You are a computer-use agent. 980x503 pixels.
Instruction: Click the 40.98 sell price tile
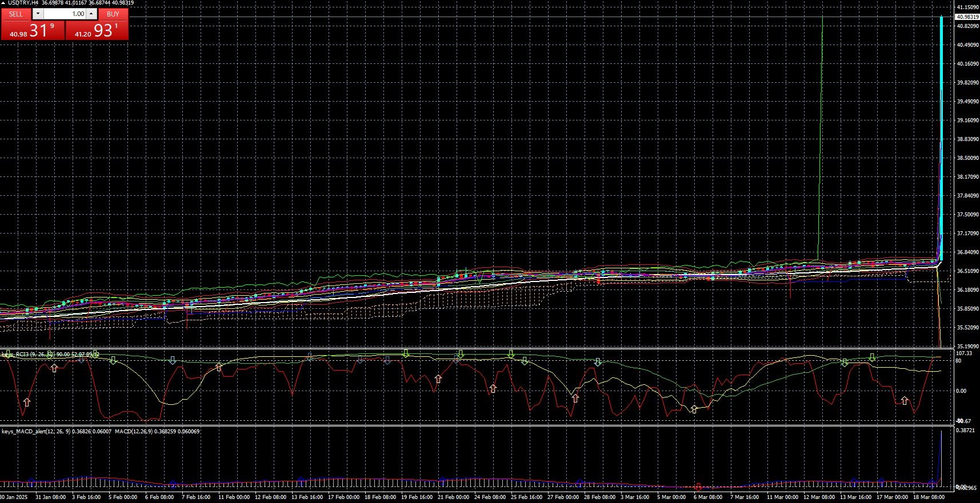point(33,30)
